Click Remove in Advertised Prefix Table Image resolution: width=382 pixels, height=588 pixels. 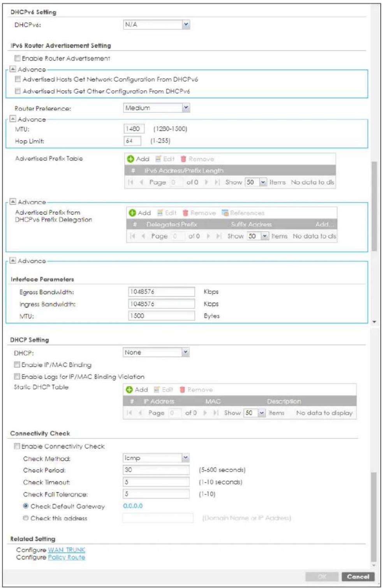[x=197, y=159]
